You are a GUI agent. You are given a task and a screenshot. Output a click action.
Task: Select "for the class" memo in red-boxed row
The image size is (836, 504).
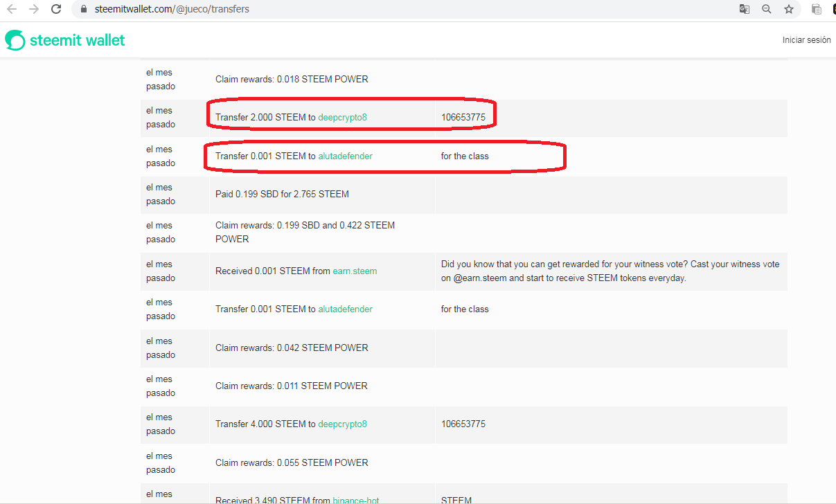tap(465, 156)
